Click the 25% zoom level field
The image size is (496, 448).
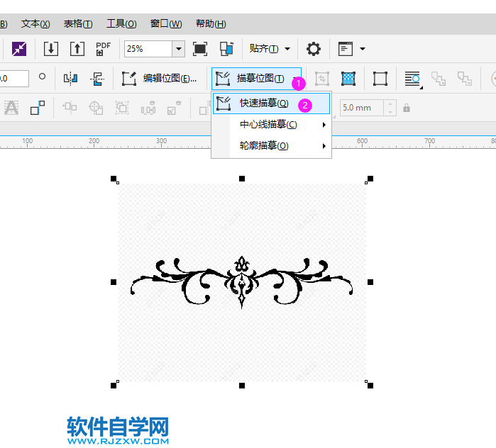coord(148,49)
